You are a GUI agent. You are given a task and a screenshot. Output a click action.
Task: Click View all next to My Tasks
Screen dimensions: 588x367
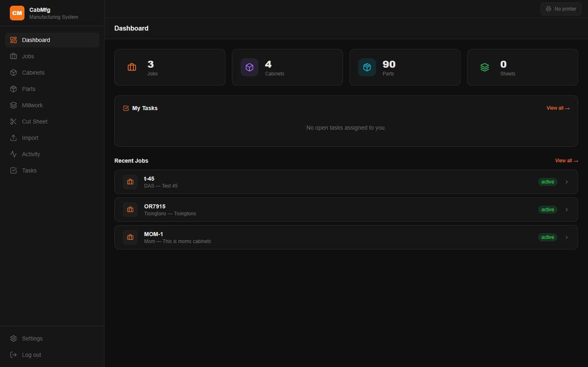point(558,108)
